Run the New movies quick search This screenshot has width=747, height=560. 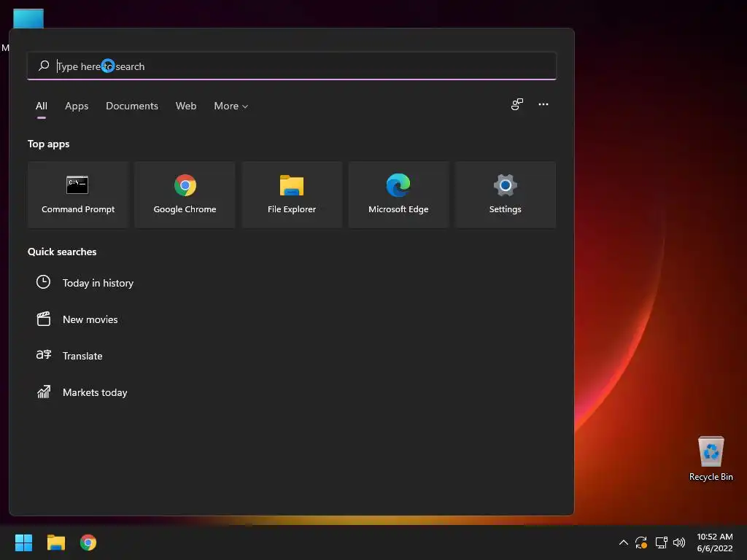pyautogui.click(x=90, y=319)
